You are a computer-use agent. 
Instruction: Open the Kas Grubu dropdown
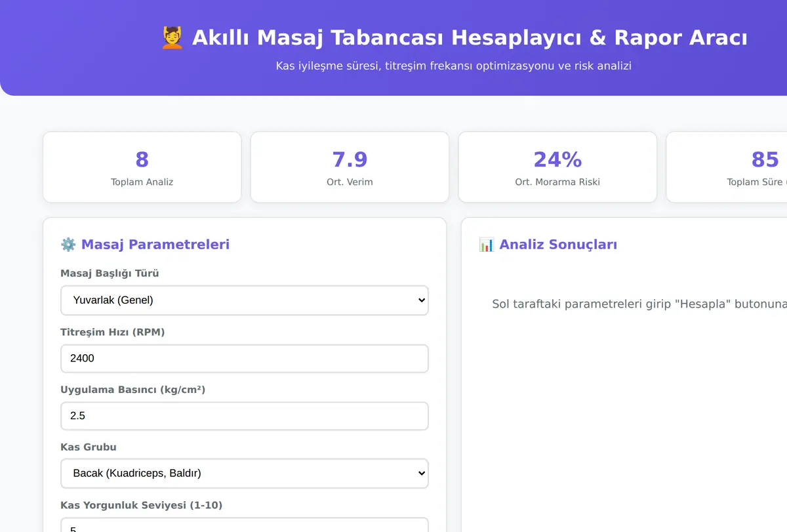click(245, 473)
